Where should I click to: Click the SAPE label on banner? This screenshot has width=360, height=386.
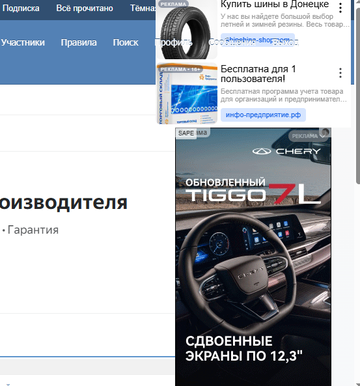pyautogui.click(x=186, y=133)
